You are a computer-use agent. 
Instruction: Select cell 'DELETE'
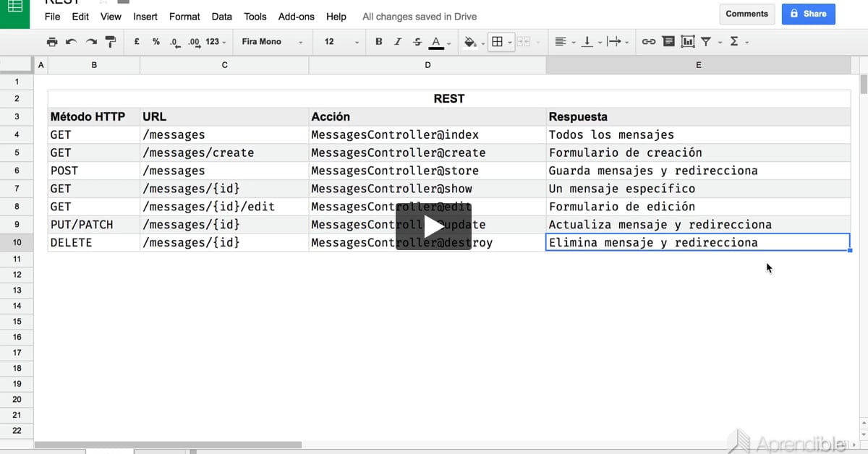94,243
